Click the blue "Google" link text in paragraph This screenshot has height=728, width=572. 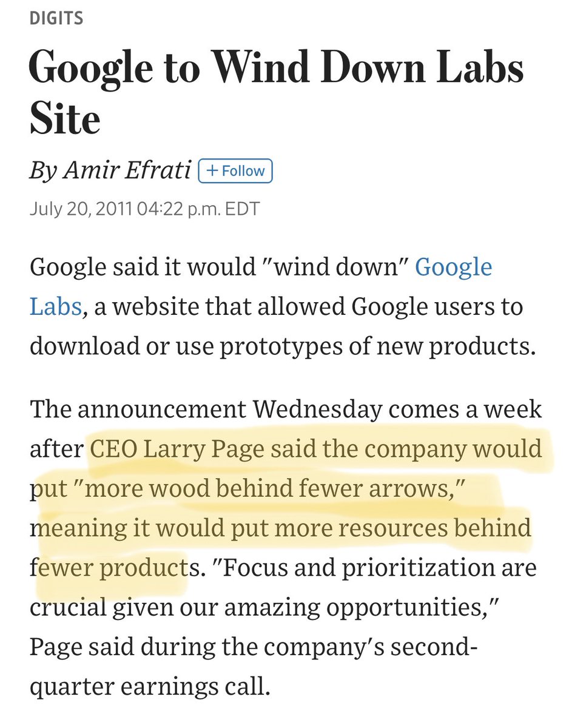[x=453, y=266]
